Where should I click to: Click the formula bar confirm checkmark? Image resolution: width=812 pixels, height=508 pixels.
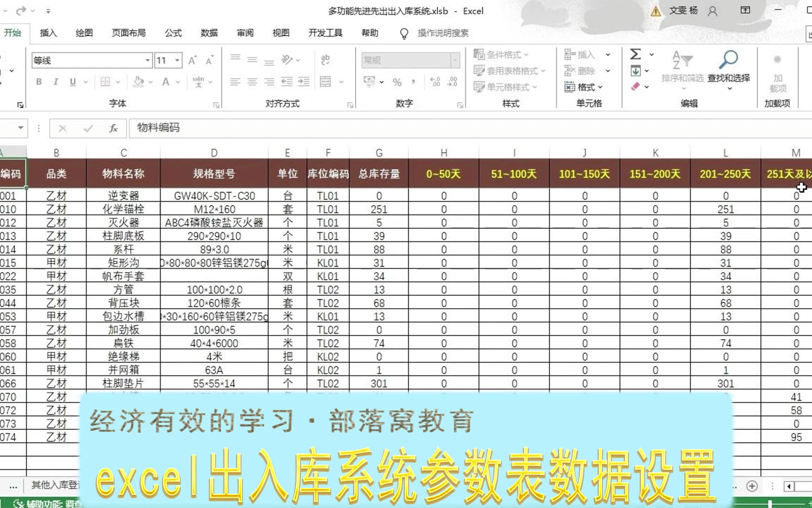click(x=88, y=128)
